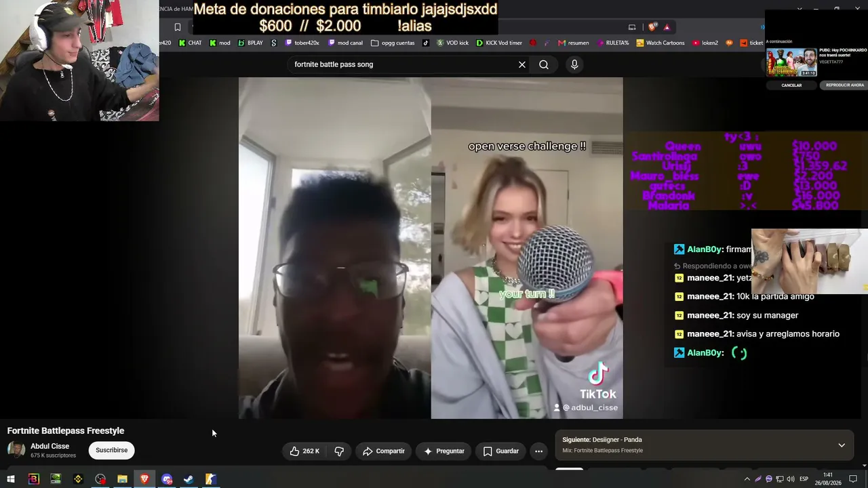Open the ESP language input selector
868x488 pixels.
click(804, 479)
